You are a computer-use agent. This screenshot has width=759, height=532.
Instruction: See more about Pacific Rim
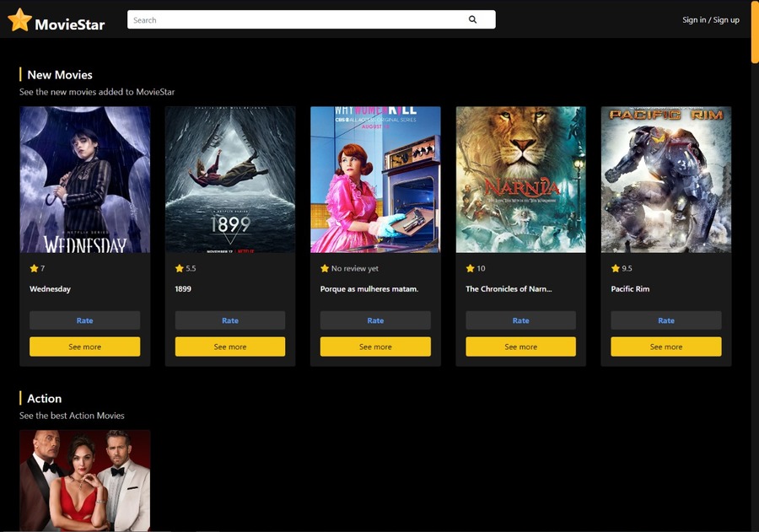[665, 347]
